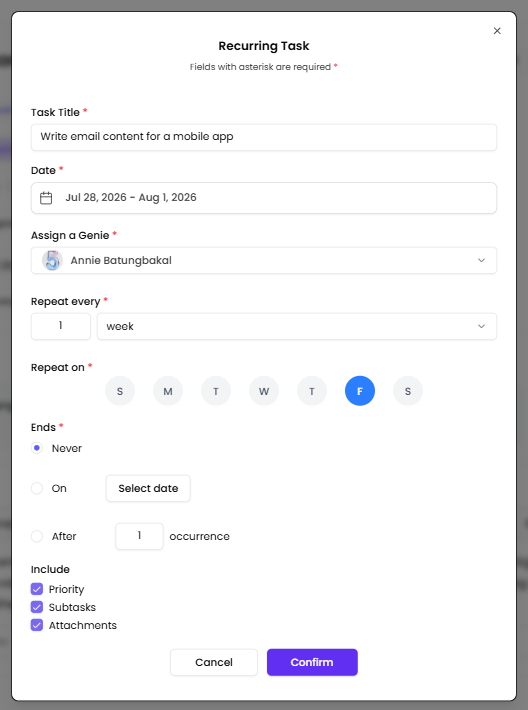Viewport: 528px width, 710px height.
Task: Open the week frequency dropdown
Action: pyautogui.click(x=297, y=326)
